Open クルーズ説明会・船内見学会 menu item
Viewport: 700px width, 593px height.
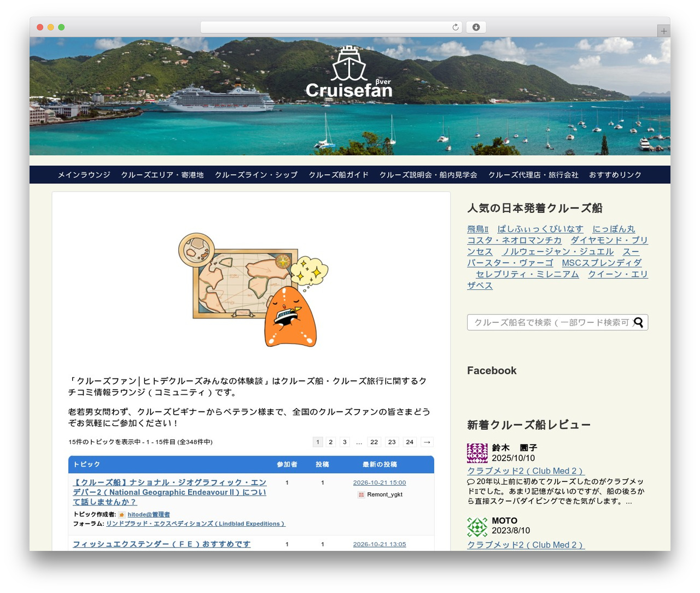(429, 175)
